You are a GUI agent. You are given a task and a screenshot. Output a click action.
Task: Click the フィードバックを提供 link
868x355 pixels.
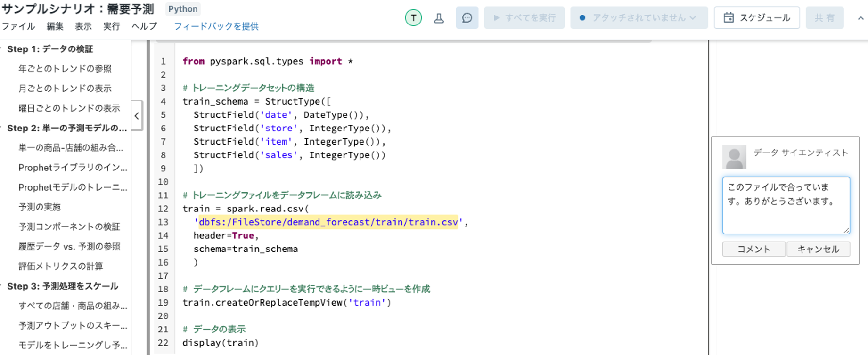[216, 26]
